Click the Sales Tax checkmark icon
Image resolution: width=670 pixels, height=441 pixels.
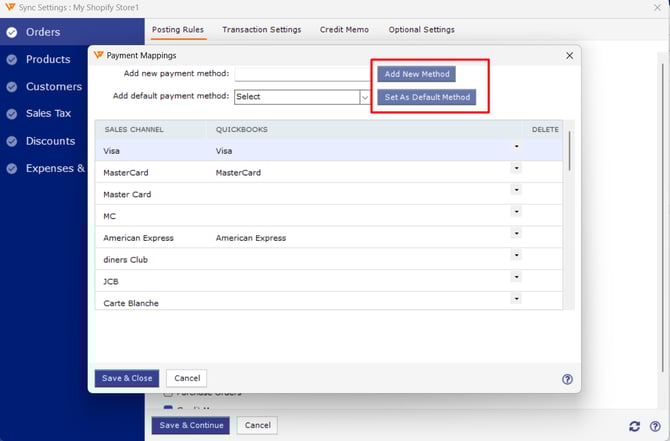[12, 114]
